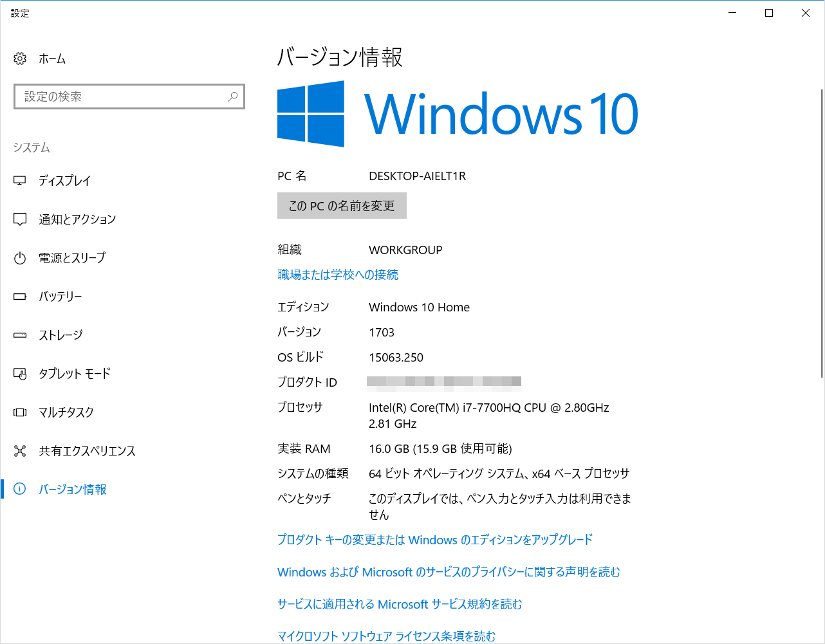825x644 pixels.
Task: View the ソフトウェア ライセンス条項 link
Action: (x=385, y=636)
